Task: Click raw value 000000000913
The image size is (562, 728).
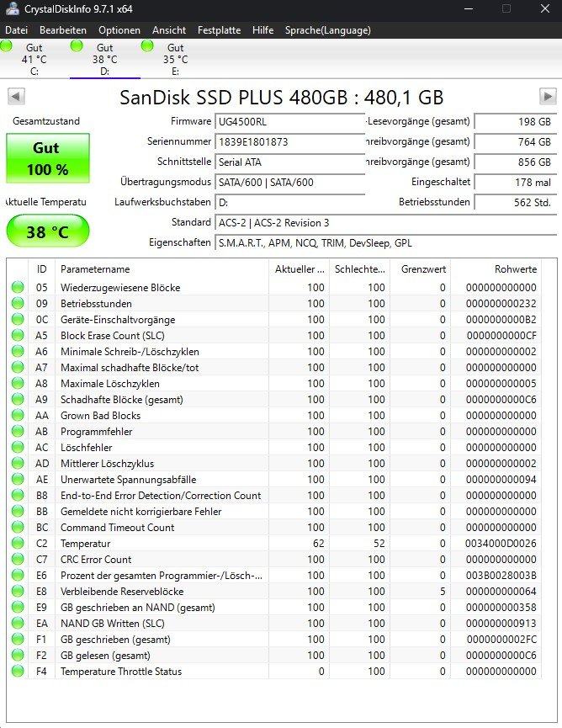Action: [x=501, y=624]
